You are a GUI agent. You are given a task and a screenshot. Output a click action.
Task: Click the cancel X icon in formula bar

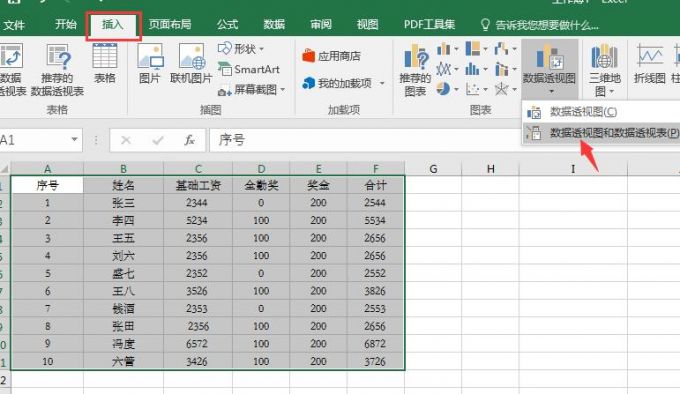[126, 140]
